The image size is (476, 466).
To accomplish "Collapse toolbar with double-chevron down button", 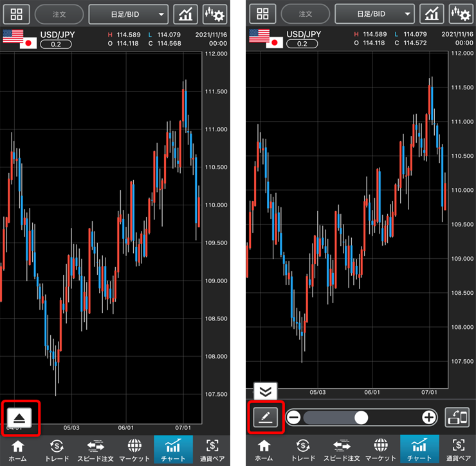I will (x=265, y=391).
